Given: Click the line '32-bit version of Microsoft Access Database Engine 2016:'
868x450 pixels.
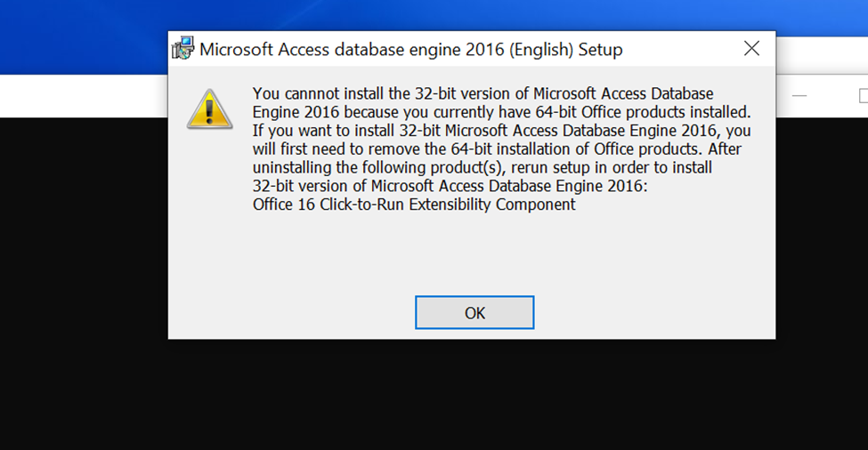Looking at the screenshot, I should 450,186.
